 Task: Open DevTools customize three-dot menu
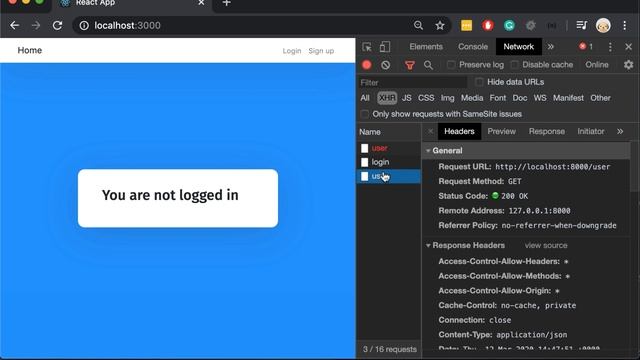click(610, 47)
